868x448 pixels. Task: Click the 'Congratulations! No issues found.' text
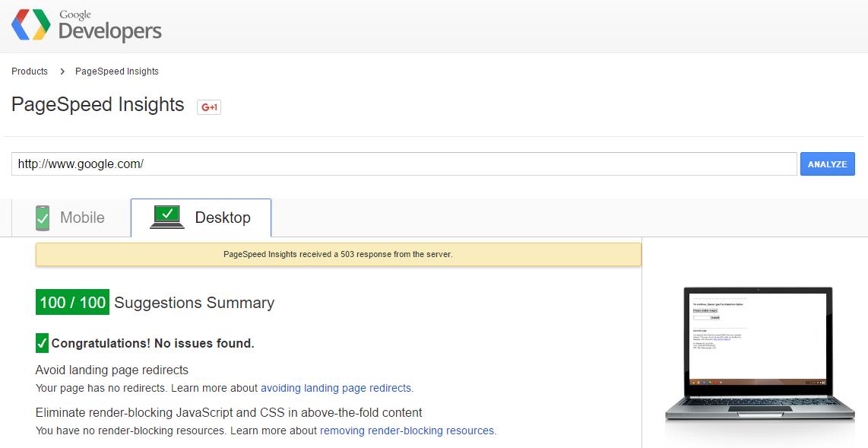click(x=153, y=343)
